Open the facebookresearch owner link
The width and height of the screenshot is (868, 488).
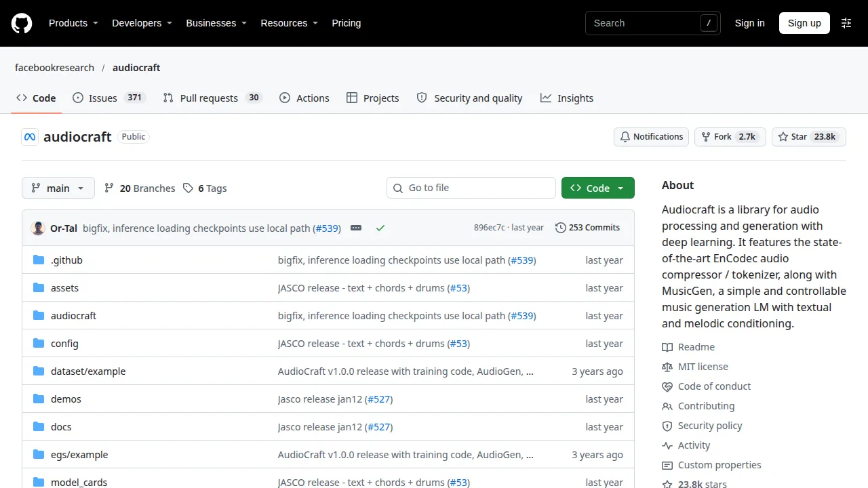[55, 68]
